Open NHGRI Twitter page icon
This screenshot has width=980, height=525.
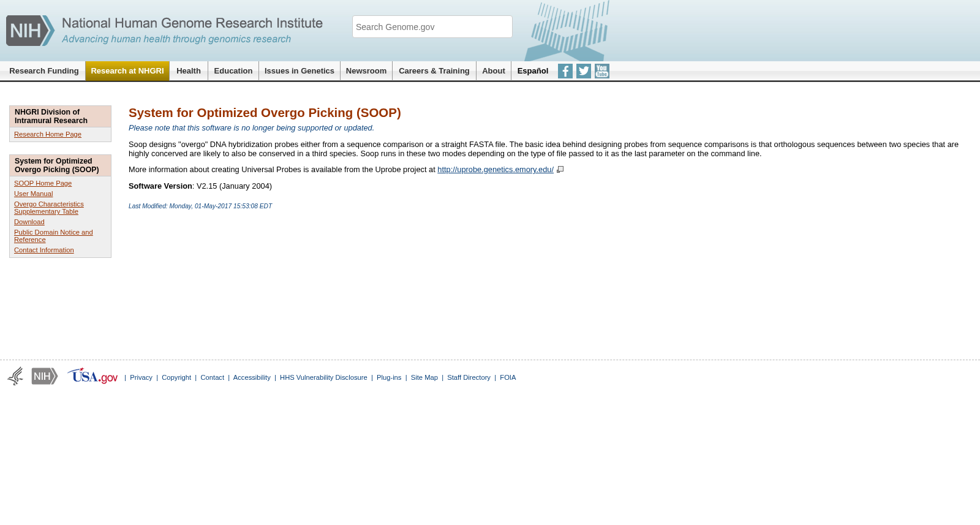click(x=584, y=71)
